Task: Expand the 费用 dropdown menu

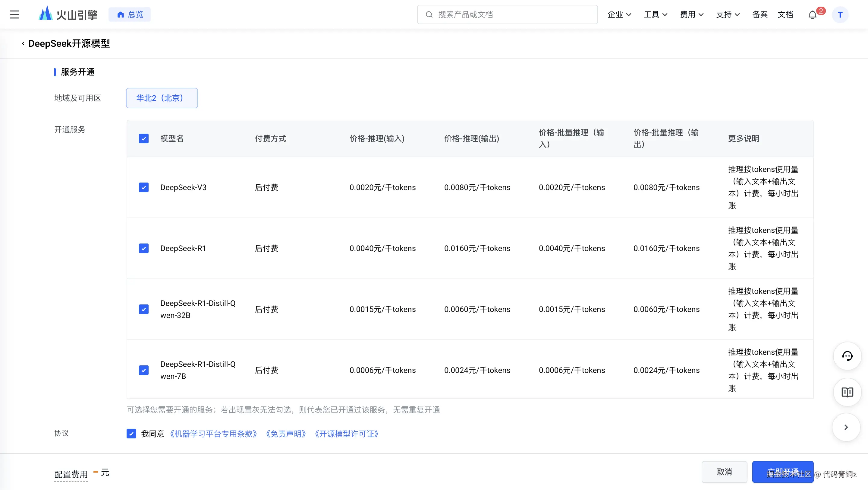Action: point(691,14)
